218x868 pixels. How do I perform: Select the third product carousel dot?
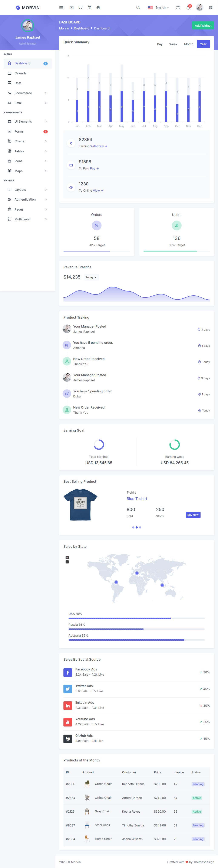pyautogui.click(x=140, y=527)
